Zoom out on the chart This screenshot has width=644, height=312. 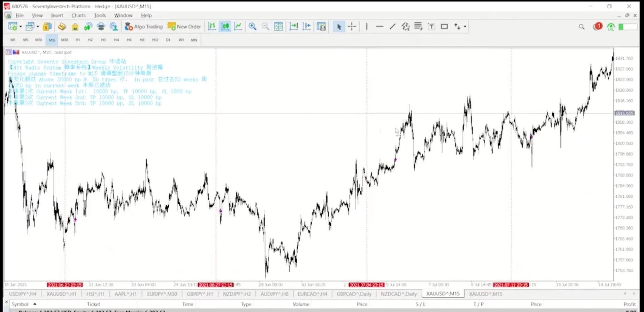(x=266, y=26)
